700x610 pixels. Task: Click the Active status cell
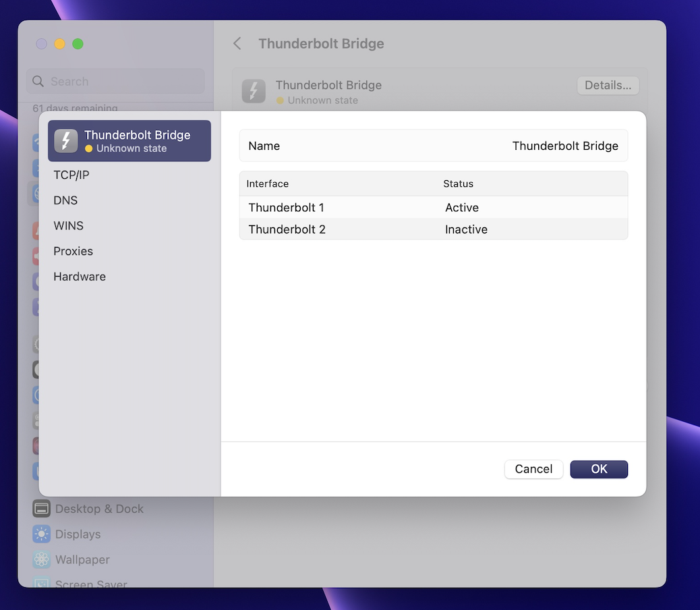point(461,207)
